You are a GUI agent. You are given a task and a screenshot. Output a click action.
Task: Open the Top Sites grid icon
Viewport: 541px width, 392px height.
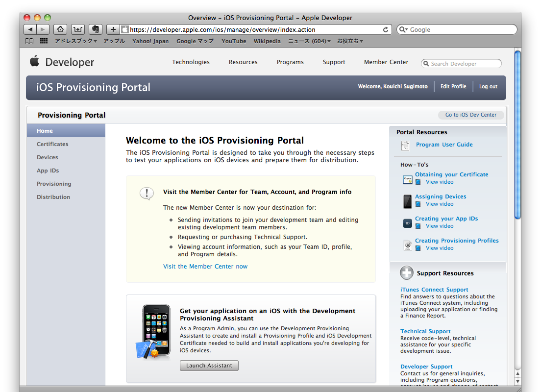(x=44, y=41)
